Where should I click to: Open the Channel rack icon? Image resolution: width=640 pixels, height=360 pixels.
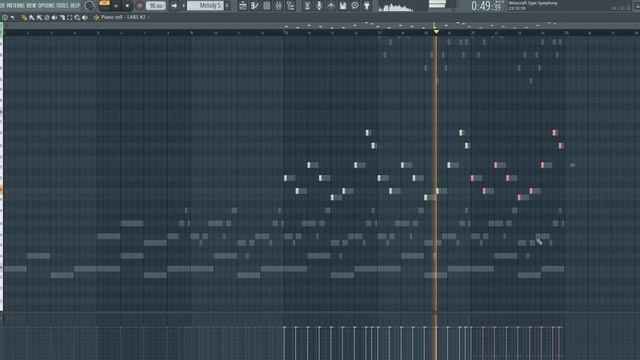coord(267,6)
